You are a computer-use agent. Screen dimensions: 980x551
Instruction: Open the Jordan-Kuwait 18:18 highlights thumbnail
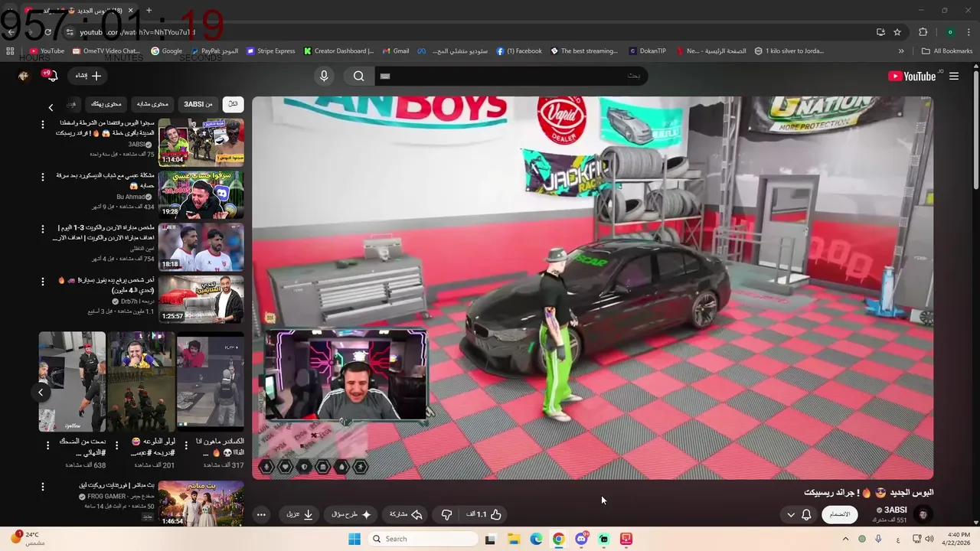pos(201,246)
